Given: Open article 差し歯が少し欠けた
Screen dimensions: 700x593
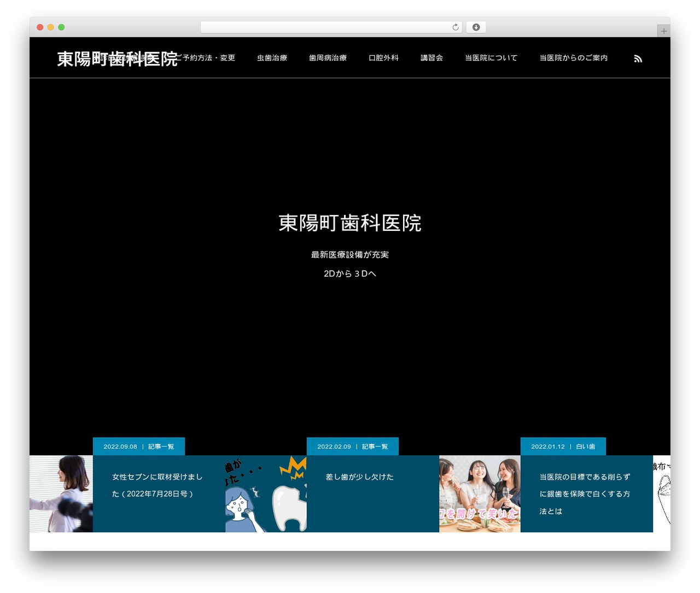Looking at the screenshot, I should [x=359, y=477].
